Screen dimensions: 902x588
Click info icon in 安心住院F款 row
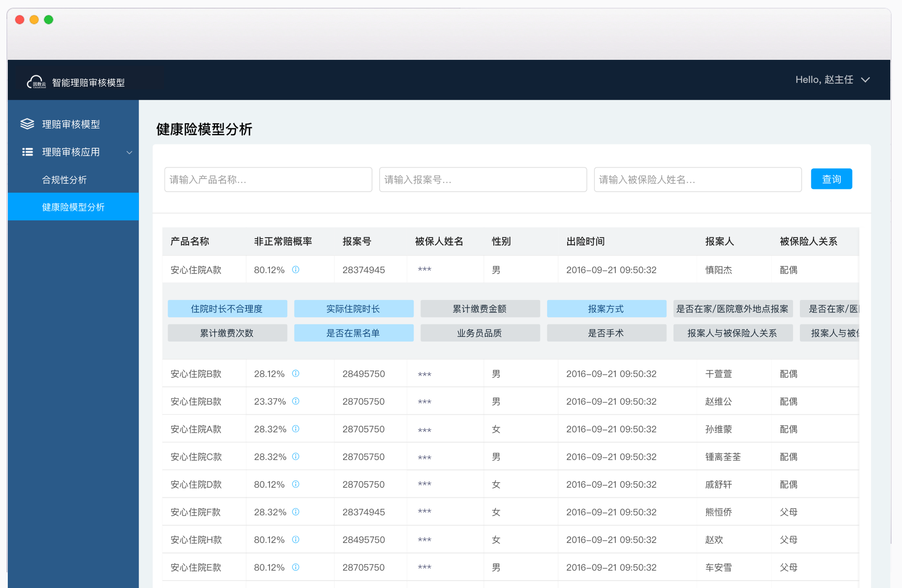(295, 512)
